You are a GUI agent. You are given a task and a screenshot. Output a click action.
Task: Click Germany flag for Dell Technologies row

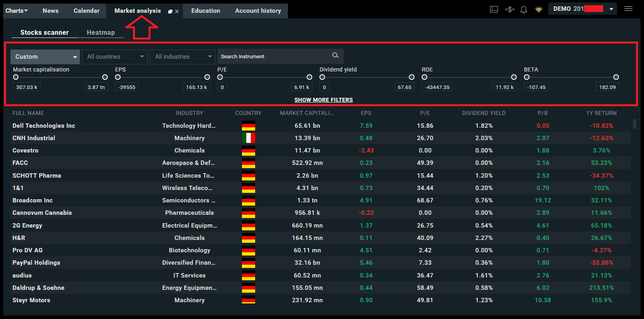(x=248, y=126)
